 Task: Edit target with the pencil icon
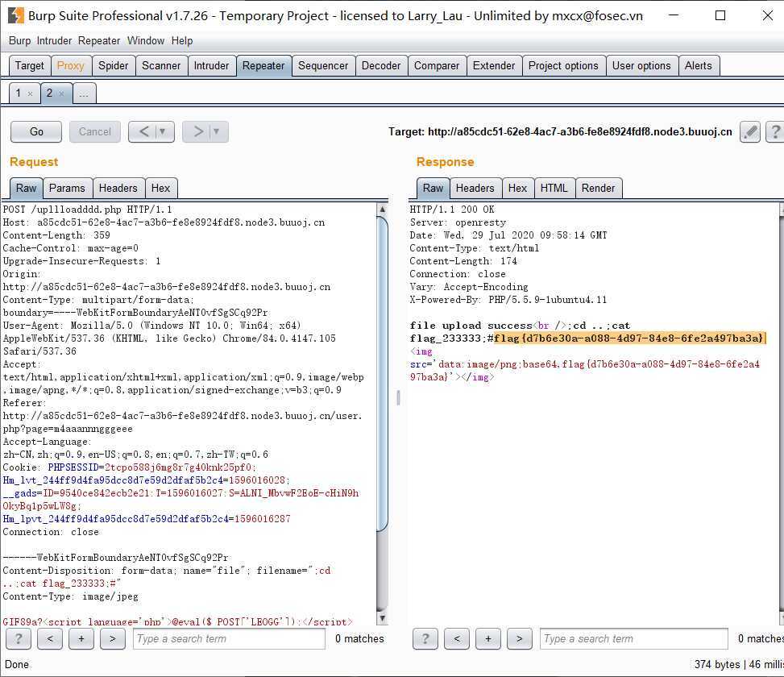click(x=749, y=132)
